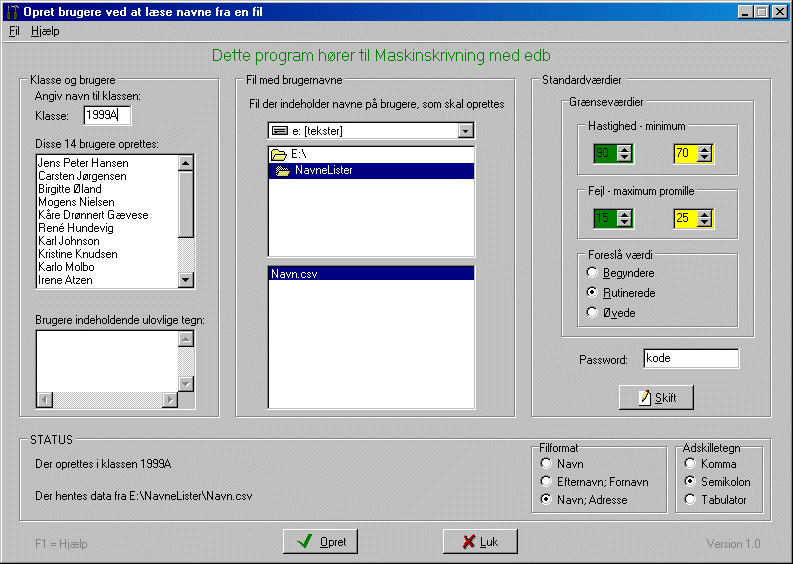Choose Efternavn; Fornavn file format
The height and width of the screenshot is (564, 793).
pos(546,482)
